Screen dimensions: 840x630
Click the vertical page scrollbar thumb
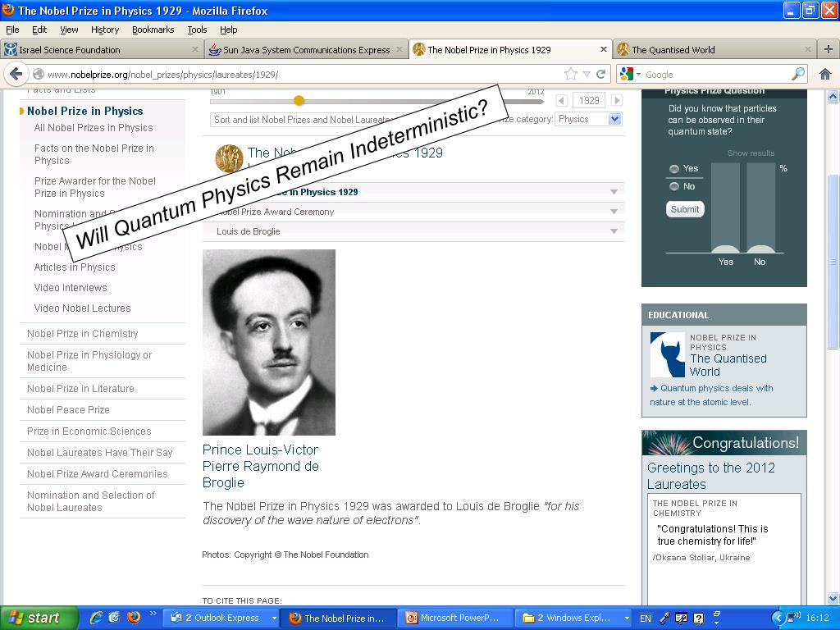[833, 262]
